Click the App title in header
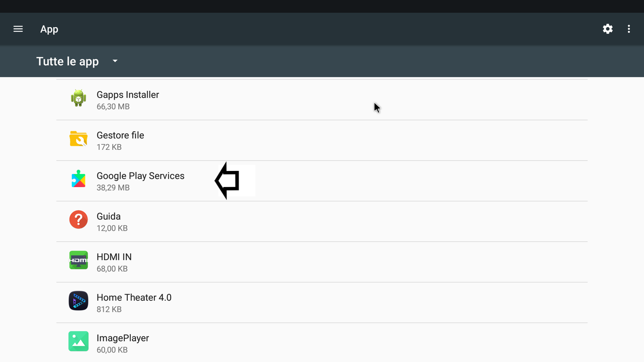 pos(49,29)
